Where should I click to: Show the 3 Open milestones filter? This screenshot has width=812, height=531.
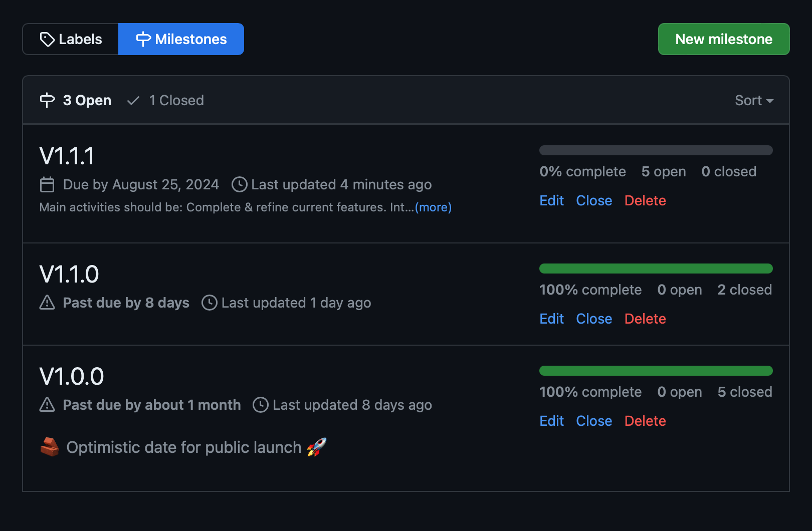(75, 100)
